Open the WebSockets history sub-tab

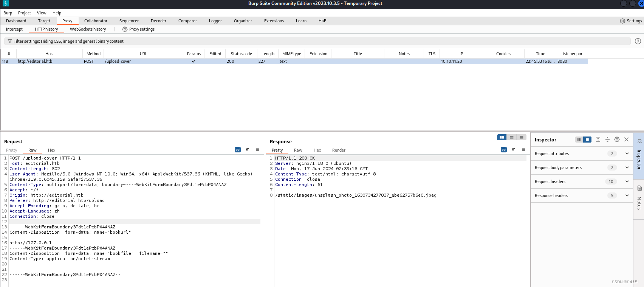click(x=88, y=29)
